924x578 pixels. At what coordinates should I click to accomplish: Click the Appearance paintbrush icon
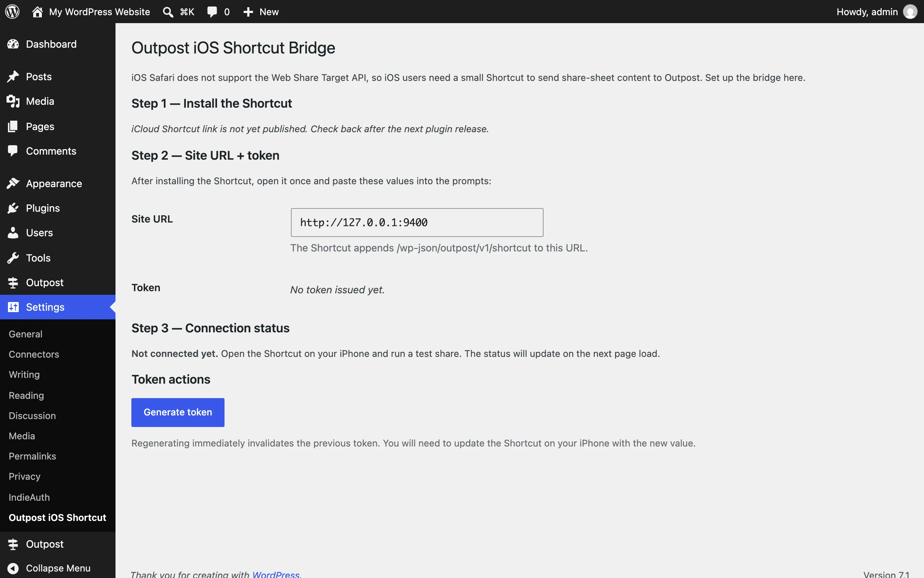pos(13,184)
